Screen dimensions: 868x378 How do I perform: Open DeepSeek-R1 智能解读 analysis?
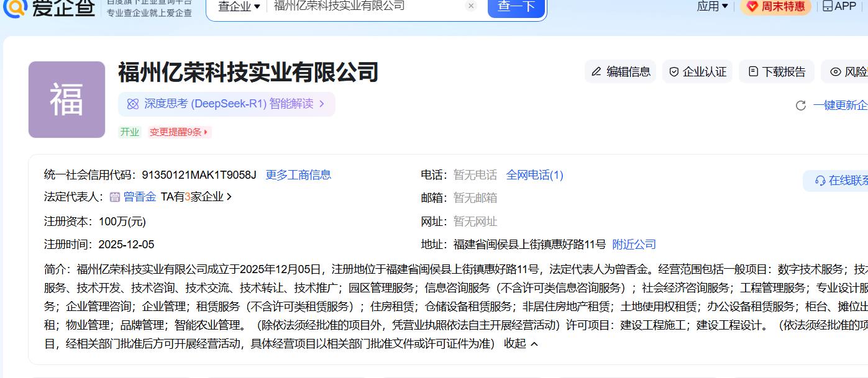226,104
